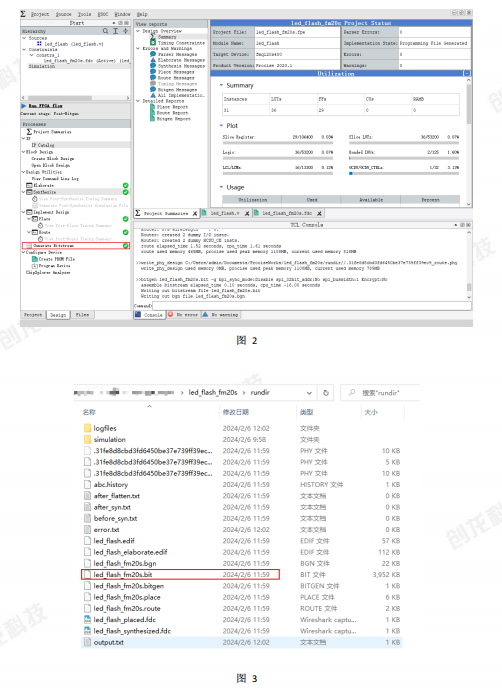This screenshot has width=502, height=693.
Task: Open Synthesis Messages report
Action: (181, 66)
